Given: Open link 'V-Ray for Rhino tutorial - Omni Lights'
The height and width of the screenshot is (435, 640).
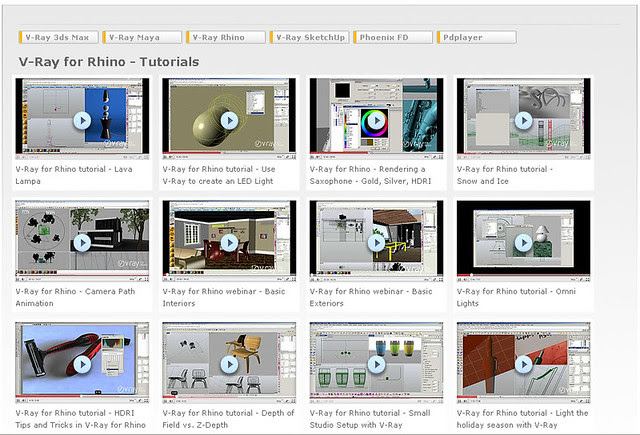Looking at the screenshot, I should click(x=516, y=297).
